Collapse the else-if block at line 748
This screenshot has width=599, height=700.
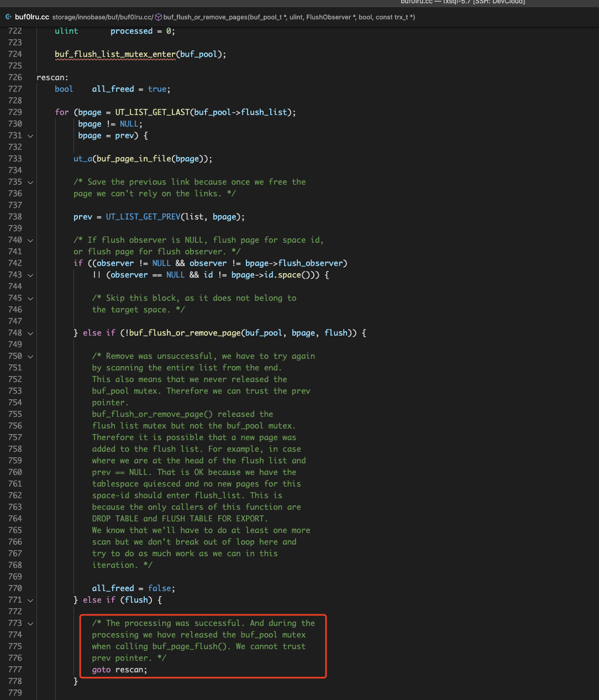pyautogui.click(x=30, y=333)
